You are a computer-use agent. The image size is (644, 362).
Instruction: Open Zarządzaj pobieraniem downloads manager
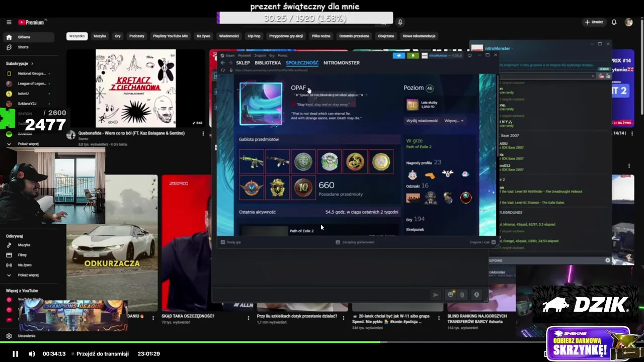(x=355, y=242)
